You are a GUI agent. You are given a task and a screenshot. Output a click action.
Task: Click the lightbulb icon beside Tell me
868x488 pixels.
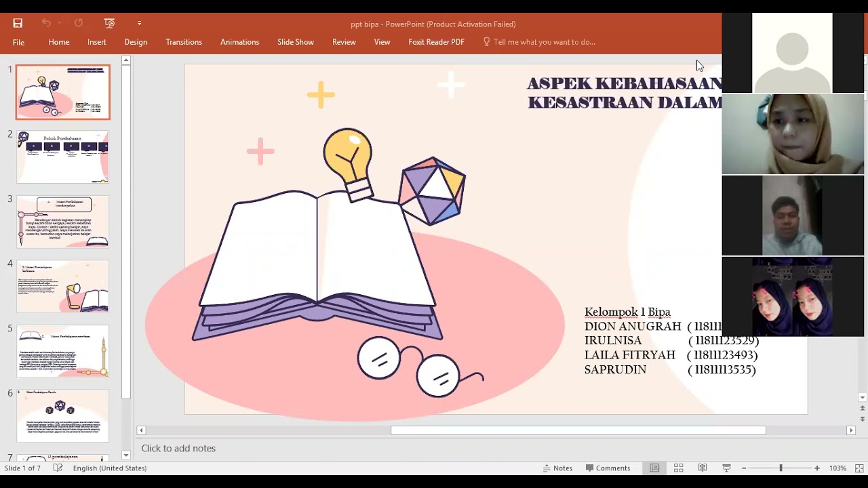(x=486, y=41)
